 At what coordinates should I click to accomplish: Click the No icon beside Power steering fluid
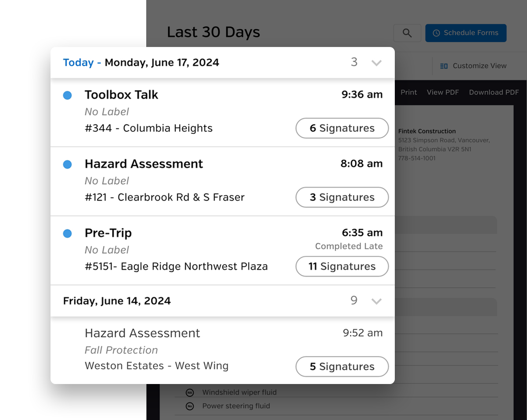pyautogui.click(x=190, y=406)
